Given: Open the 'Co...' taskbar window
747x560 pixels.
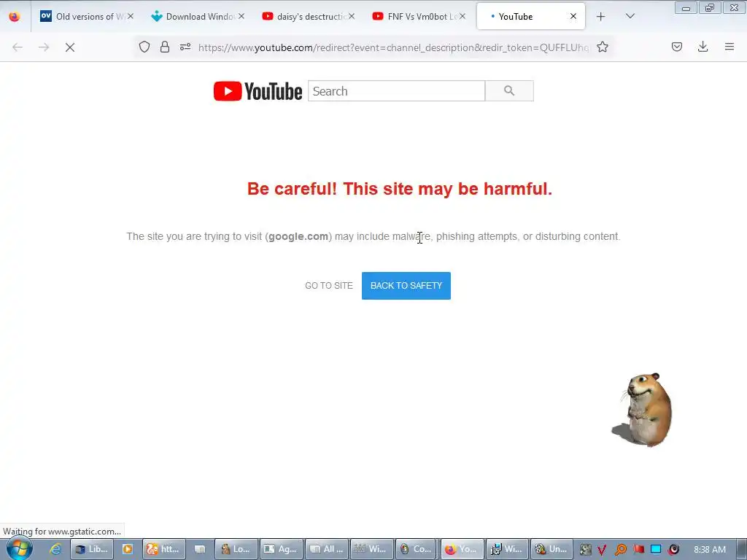Looking at the screenshot, I should (x=417, y=549).
